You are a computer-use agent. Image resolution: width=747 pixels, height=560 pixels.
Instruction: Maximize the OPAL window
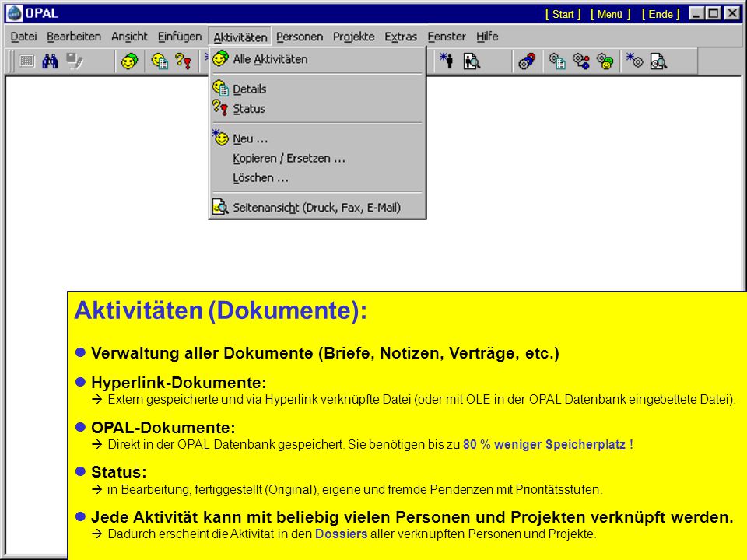tap(714, 14)
